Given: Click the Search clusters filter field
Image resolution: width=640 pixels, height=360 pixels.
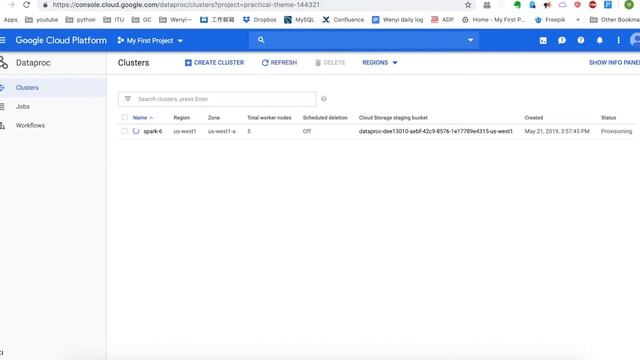Looking at the screenshot, I should click(217, 99).
